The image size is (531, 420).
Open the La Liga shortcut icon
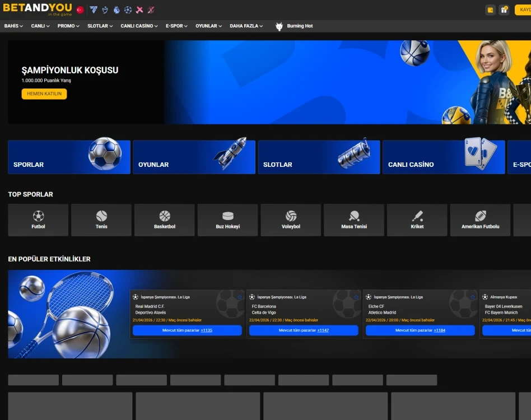click(105, 10)
